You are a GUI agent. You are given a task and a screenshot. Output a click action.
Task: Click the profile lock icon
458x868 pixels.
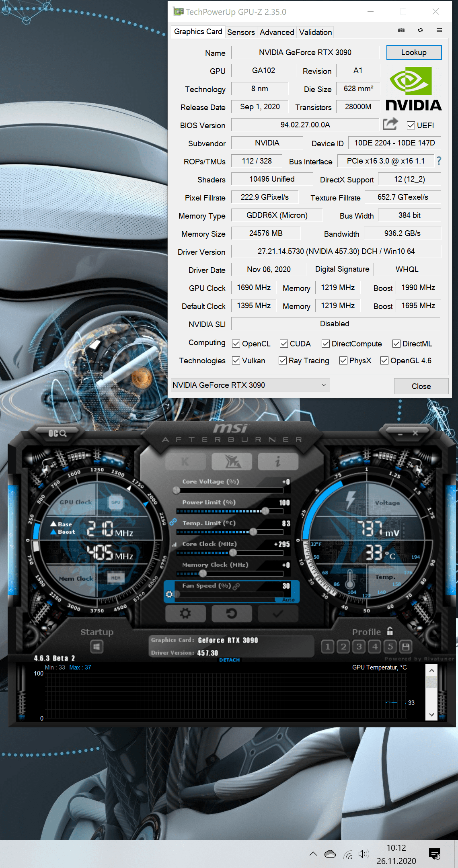click(390, 631)
